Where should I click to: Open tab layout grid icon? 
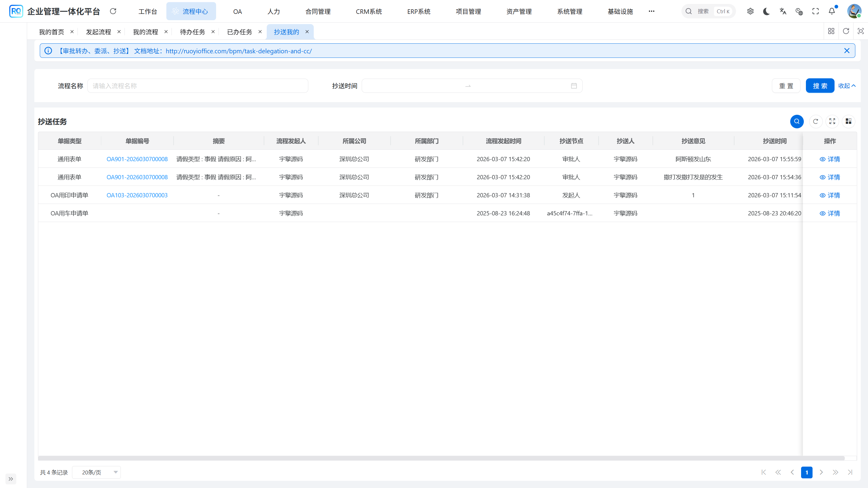click(831, 31)
